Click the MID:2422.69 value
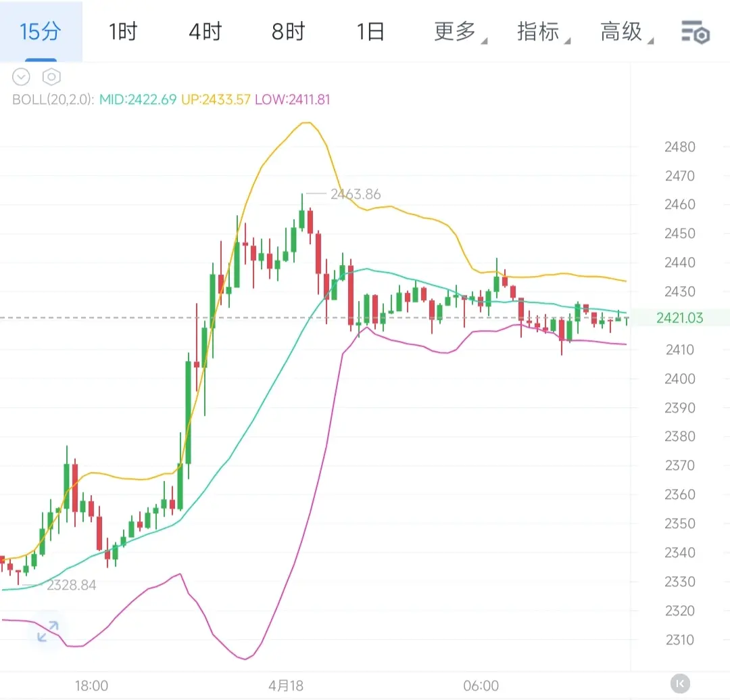The height and width of the screenshot is (700, 730). pyautogui.click(x=138, y=99)
